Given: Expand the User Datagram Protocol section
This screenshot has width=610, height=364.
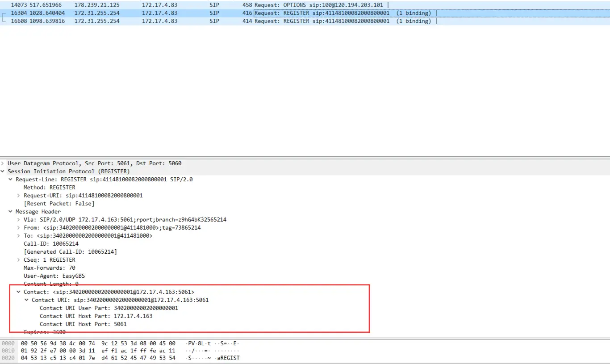Looking at the screenshot, I should [x=3, y=163].
